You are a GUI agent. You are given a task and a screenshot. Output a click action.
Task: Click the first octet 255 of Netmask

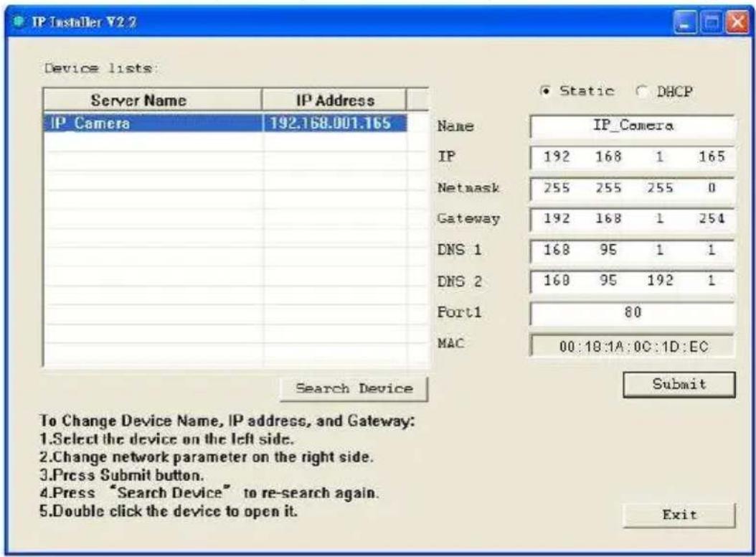click(557, 188)
